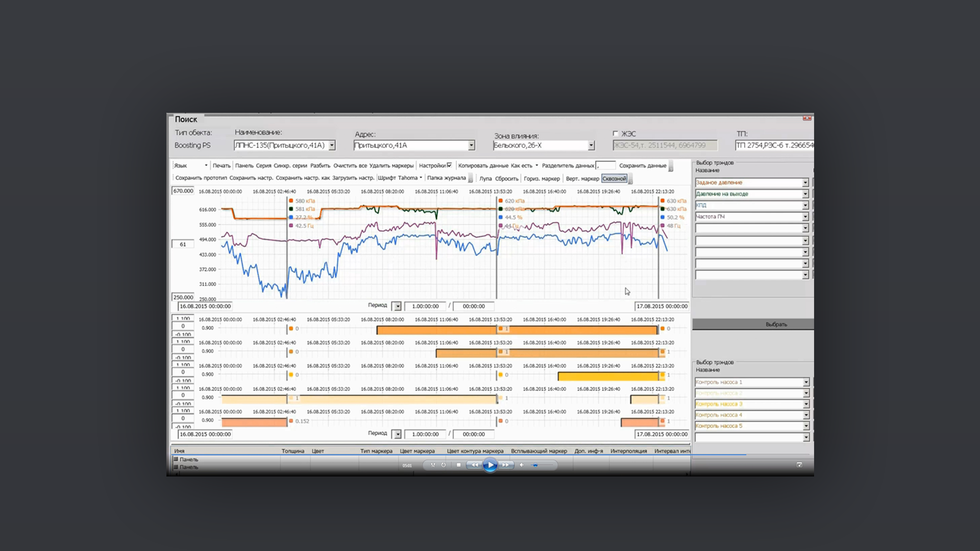Image resolution: width=980 pixels, height=551 pixels.
Task: Click the Сохранить данные button
Action: [643, 165]
